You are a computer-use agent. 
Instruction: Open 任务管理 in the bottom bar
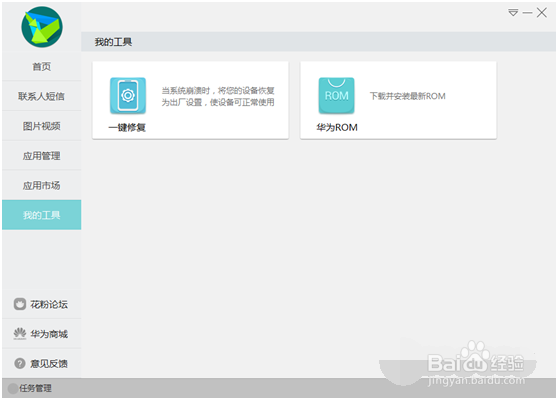click(35, 388)
